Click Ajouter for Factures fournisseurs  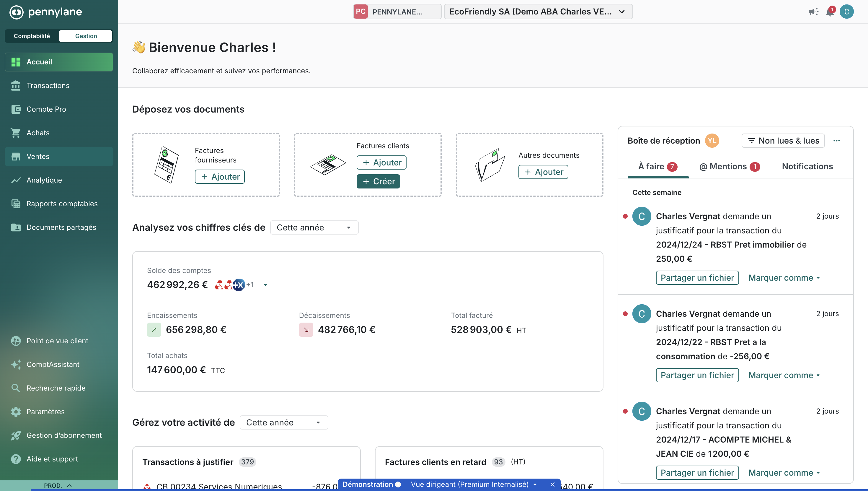point(220,177)
